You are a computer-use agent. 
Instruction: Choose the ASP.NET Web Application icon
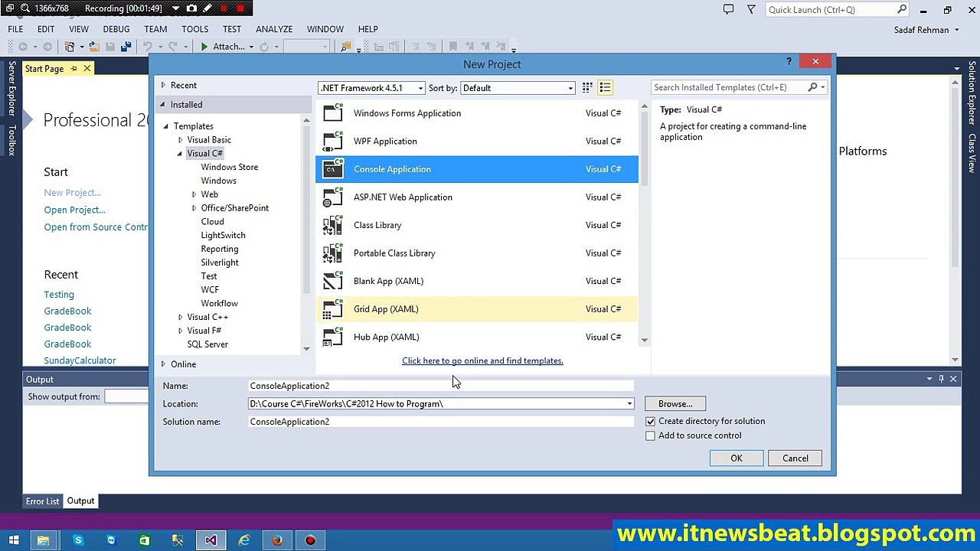(333, 197)
